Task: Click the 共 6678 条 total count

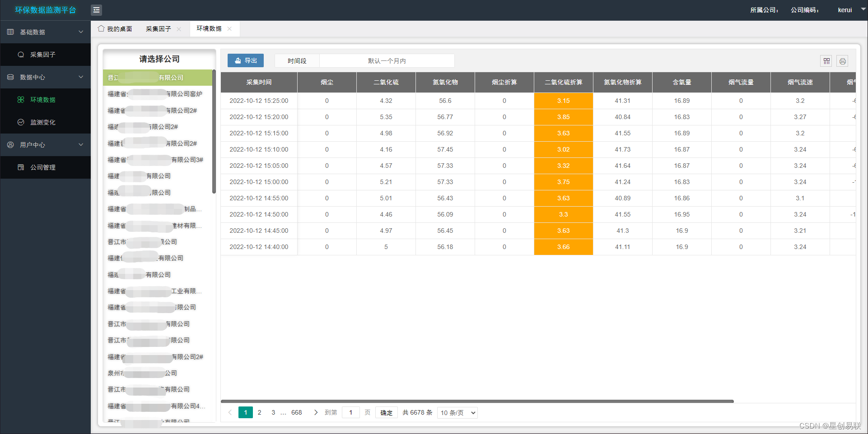Action: tap(417, 412)
